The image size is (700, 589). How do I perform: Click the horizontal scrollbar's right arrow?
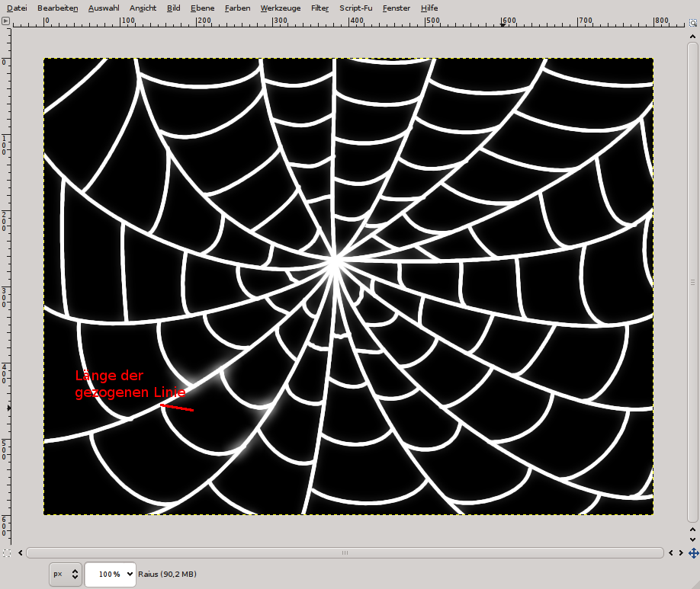(x=681, y=553)
